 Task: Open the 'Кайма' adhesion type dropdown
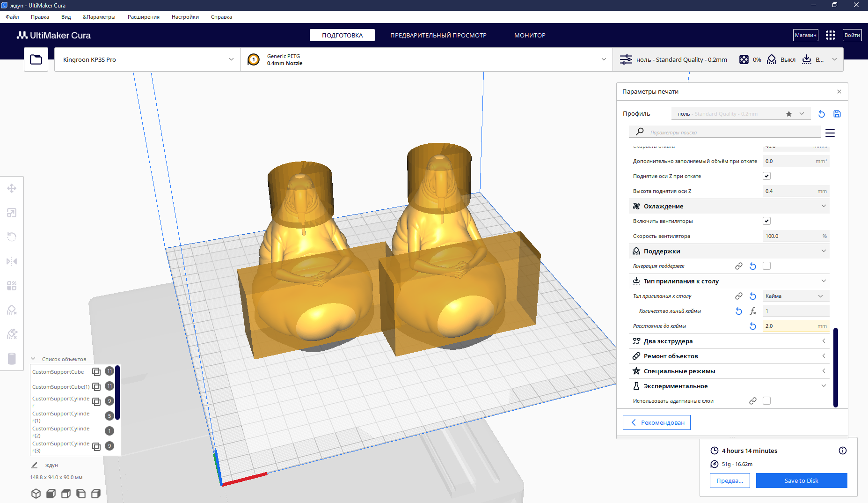click(795, 296)
